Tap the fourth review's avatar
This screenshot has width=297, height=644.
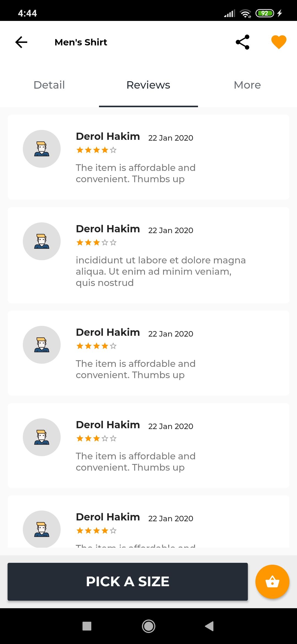[42, 437]
